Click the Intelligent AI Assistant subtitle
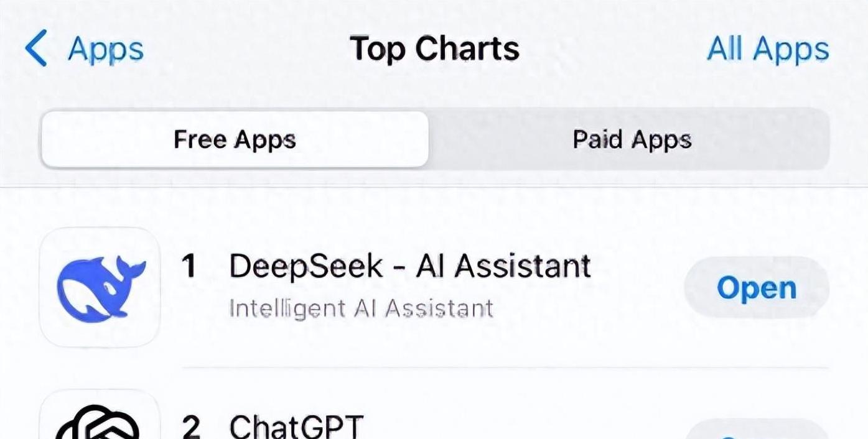The image size is (868, 439). (x=361, y=308)
